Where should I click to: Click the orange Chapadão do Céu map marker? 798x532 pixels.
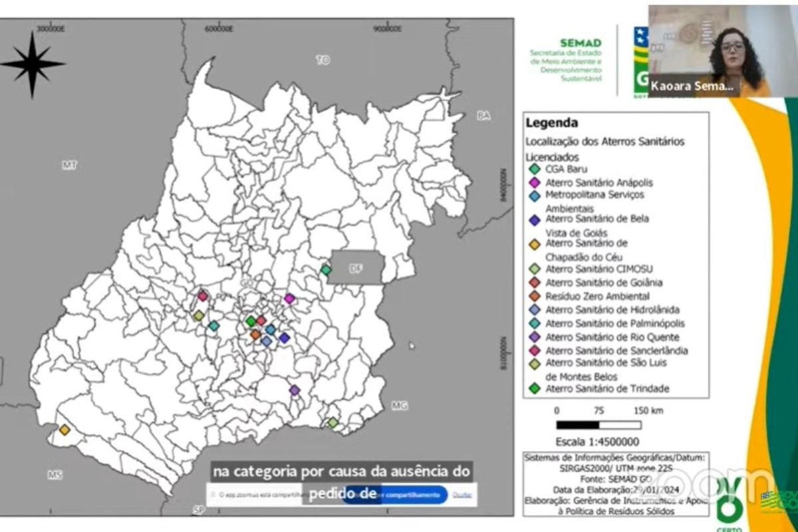(65, 430)
